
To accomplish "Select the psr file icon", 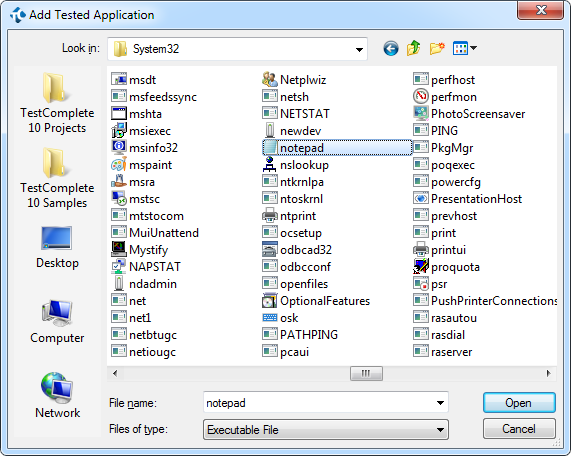I will coord(421,284).
